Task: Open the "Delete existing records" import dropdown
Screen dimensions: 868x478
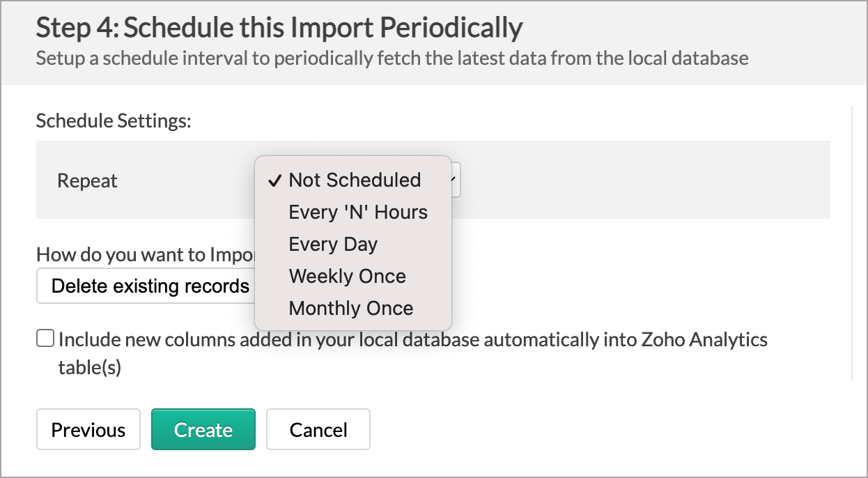Action: pyautogui.click(x=150, y=286)
